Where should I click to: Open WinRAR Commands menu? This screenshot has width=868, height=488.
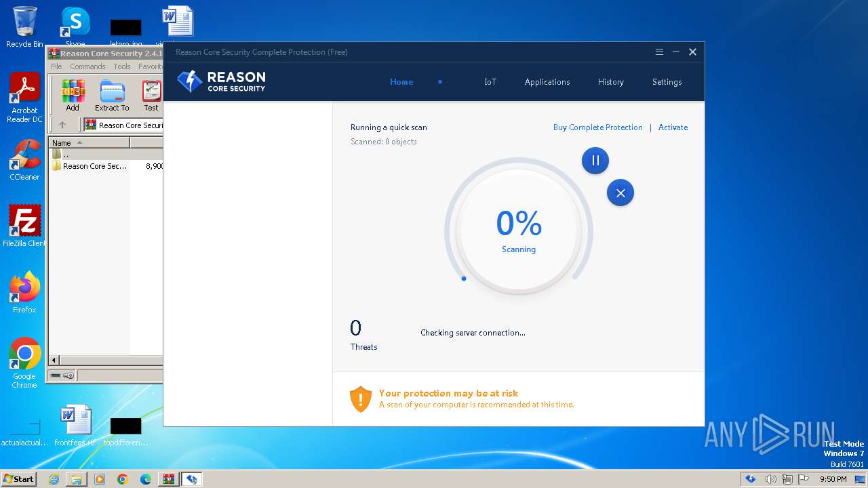(x=87, y=66)
